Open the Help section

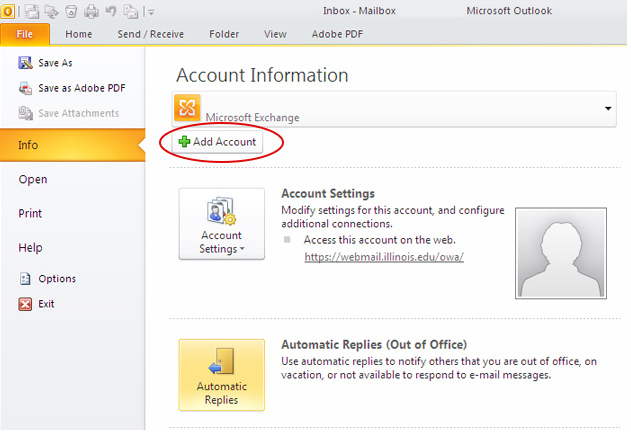(x=30, y=248)
